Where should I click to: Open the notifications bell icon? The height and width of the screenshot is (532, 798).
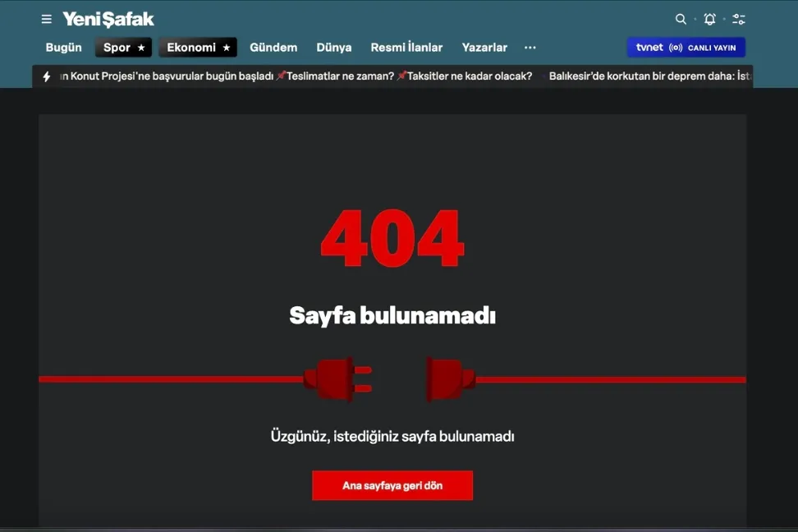pyautogui.click(x=709, y=20)
